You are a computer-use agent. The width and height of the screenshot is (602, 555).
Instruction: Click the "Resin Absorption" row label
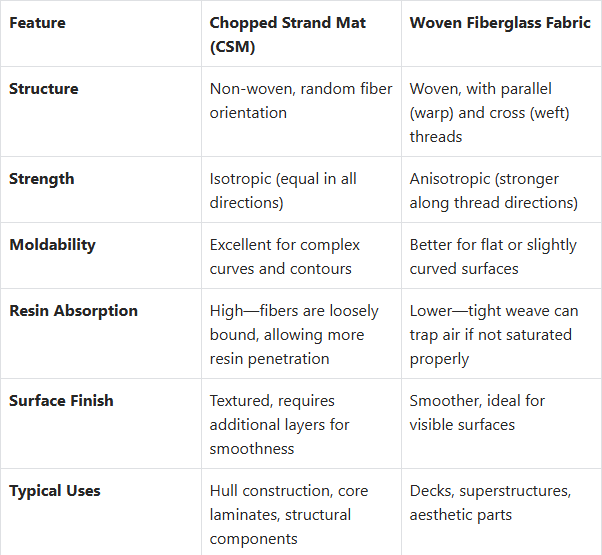(74, 311)
